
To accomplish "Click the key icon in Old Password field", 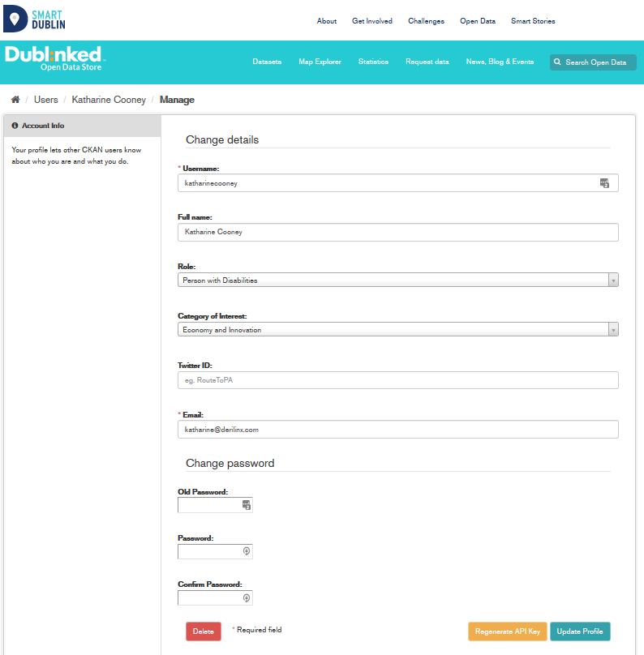I will click(246, 506).
